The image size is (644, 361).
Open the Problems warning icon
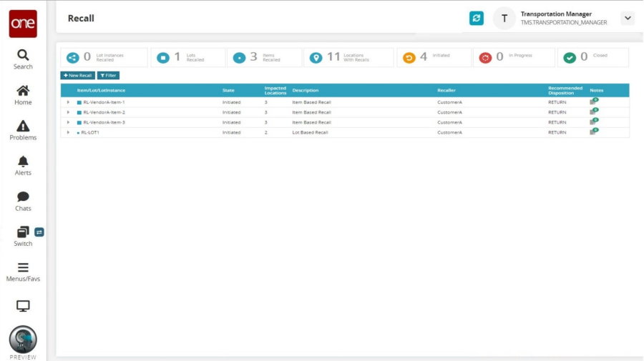pos(23,127)
